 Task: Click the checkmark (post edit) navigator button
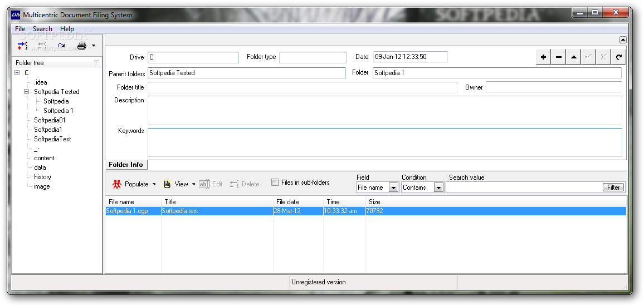point(588,57)
